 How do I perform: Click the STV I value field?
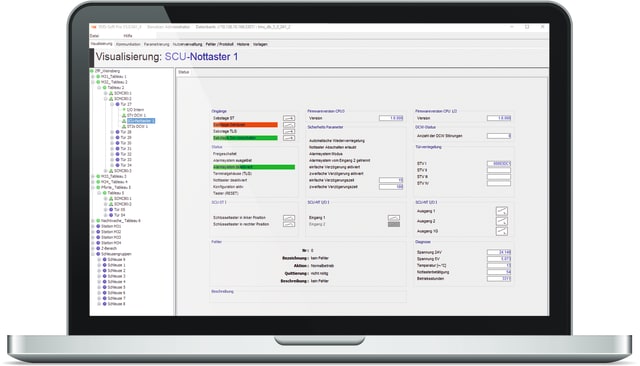coord(498,164)
